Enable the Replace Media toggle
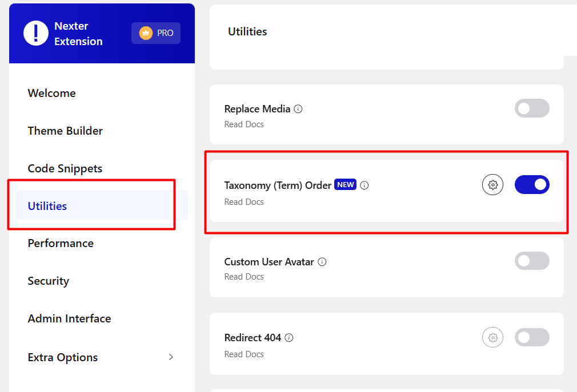 tap(532, 108)
